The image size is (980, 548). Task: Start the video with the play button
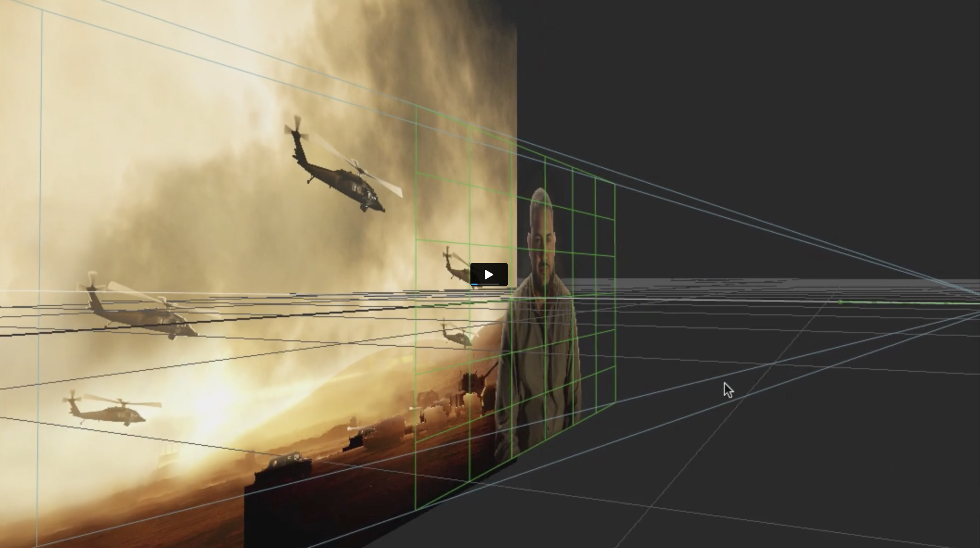pyautogui.click(x=489, y=274)
